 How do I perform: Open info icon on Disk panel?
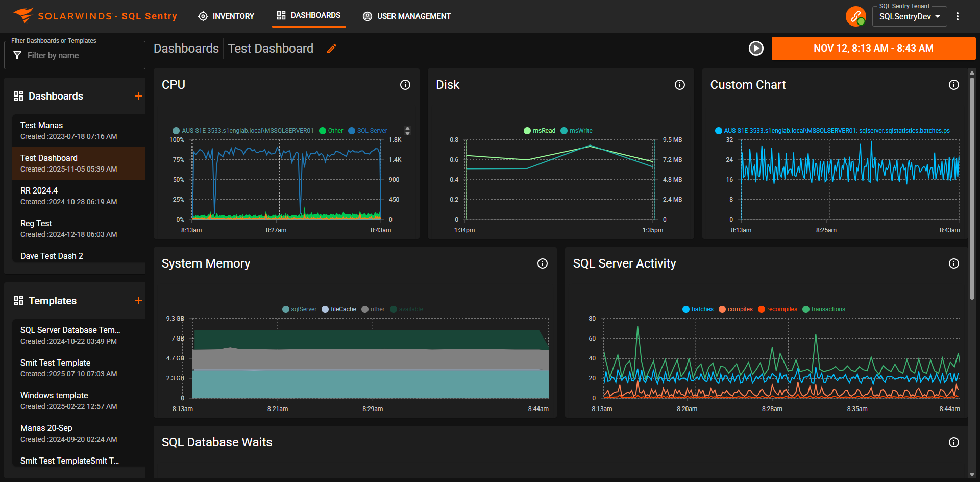679,85
